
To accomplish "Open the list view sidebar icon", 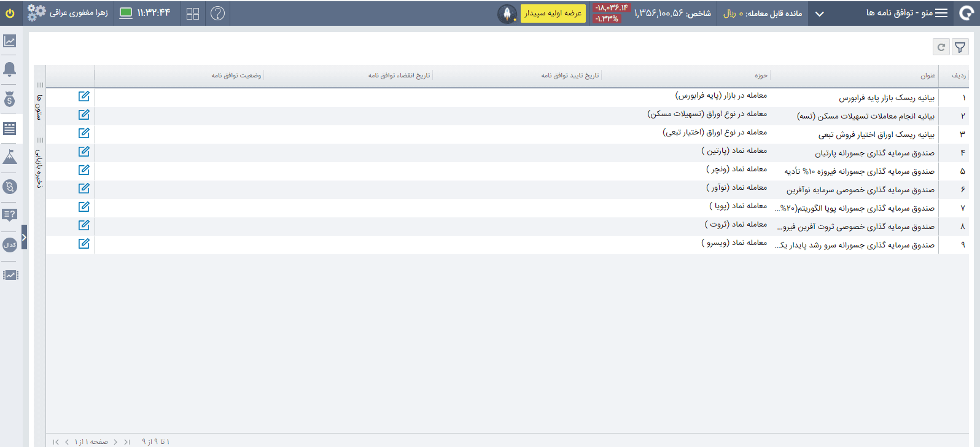I will pyautogui.click(x=10, y=128).
